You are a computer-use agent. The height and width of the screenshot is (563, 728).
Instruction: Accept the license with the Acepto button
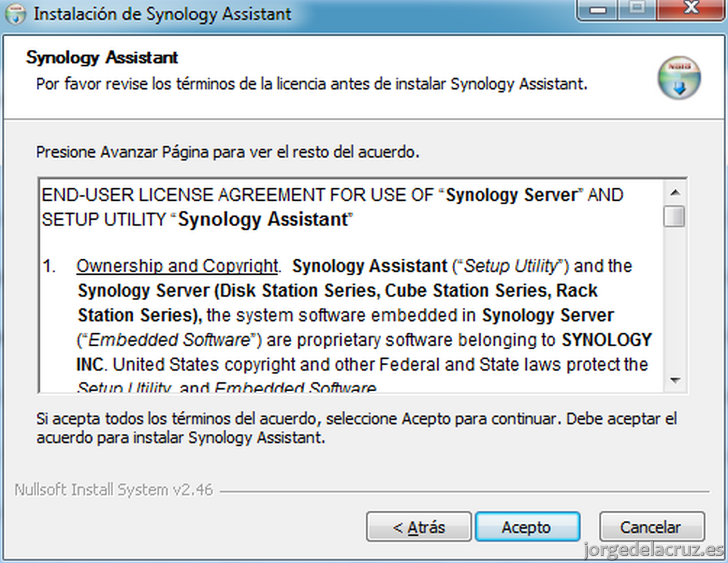point(527,527)
